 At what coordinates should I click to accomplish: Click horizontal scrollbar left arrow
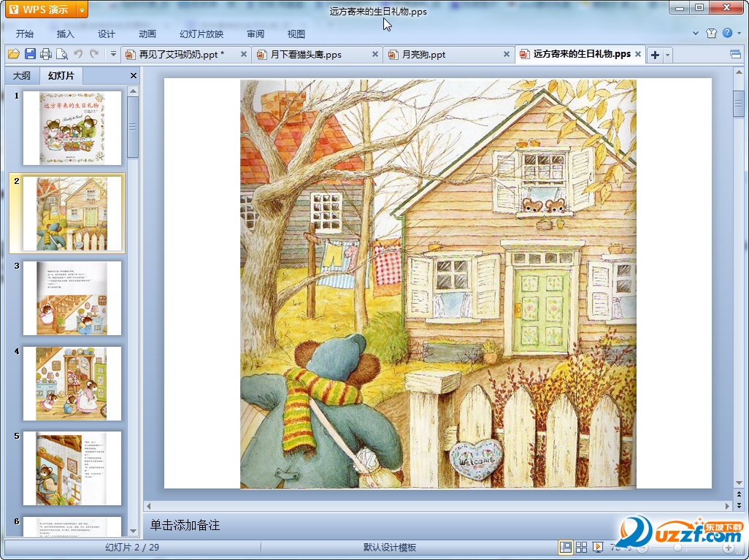click(148, 506)
